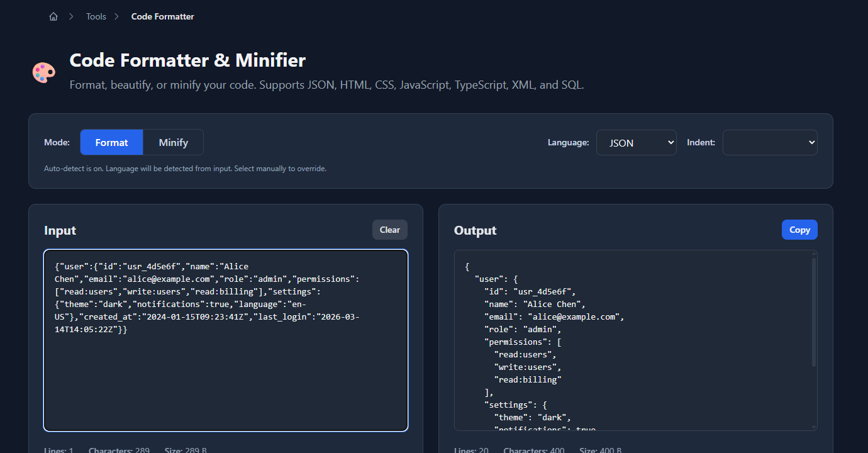Switch to Minify mode

pos(174,142)
